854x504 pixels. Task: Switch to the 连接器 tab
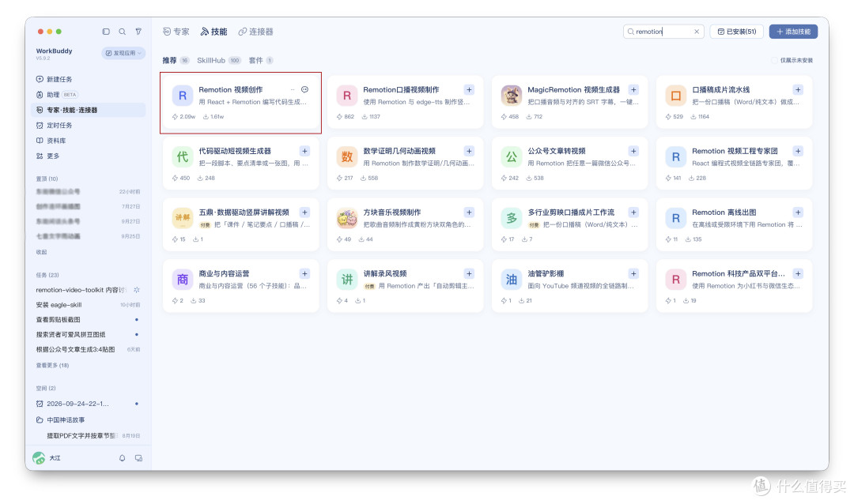(256, 32)
